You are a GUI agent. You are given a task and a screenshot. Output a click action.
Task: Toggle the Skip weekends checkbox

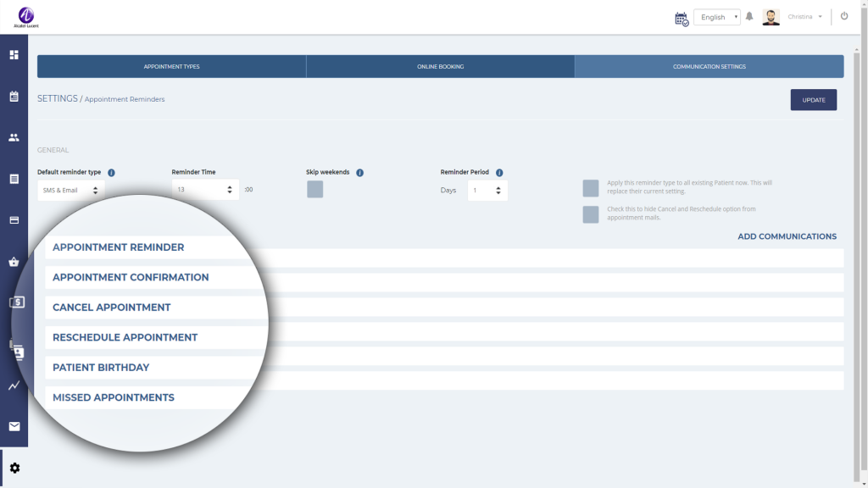(315, 189)
